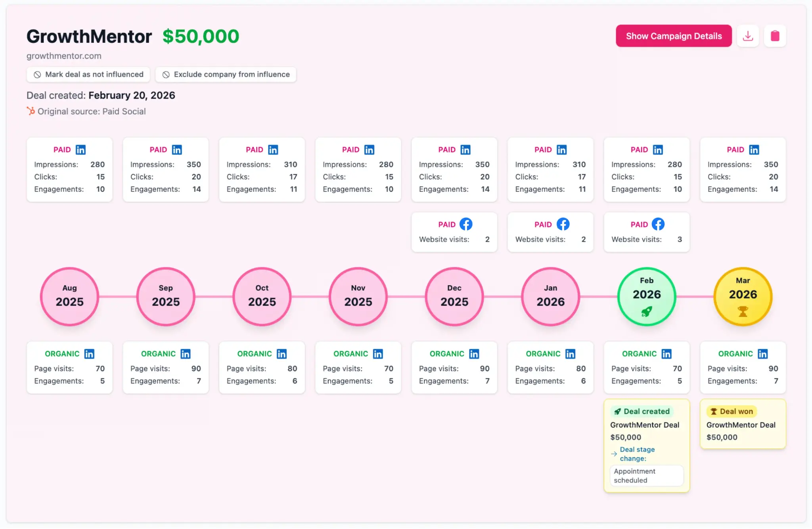Click the $50,000 header deal amount
This screenshot has height=529, width=812.
click(x=201, y=36)
